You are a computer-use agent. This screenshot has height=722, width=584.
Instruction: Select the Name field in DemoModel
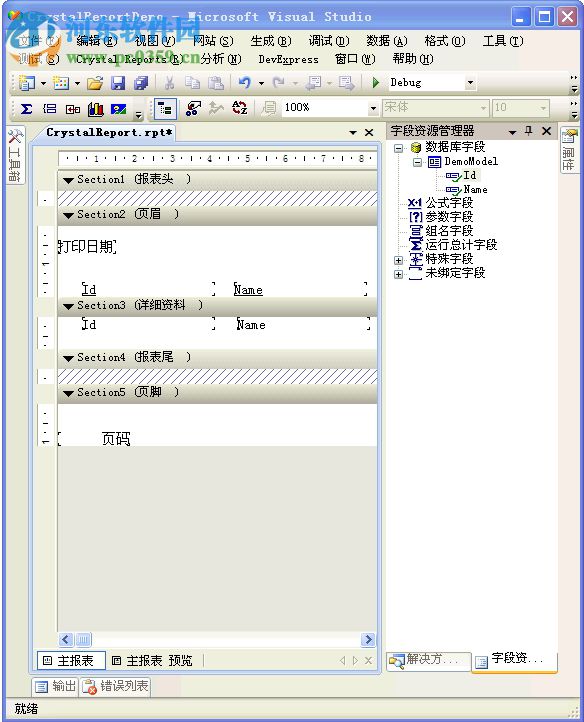coord(475,190)
